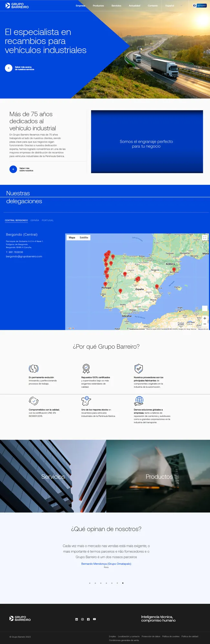210x644 pixels.
Task: Zoom in the map with plus button
Action: (205, 318)
